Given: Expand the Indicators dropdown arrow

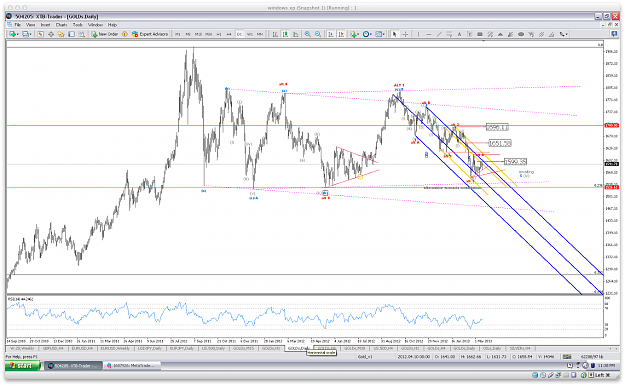Looking at the screenshot, I should [358, 34].
